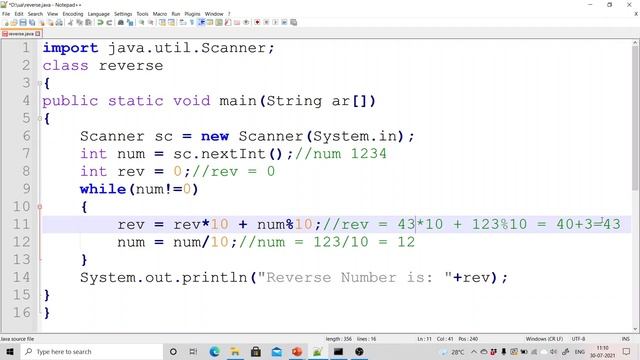Collapse the while loop fold marker on line 10
The height and width of the screenshot is (360, 640).
tap(40, 207)
